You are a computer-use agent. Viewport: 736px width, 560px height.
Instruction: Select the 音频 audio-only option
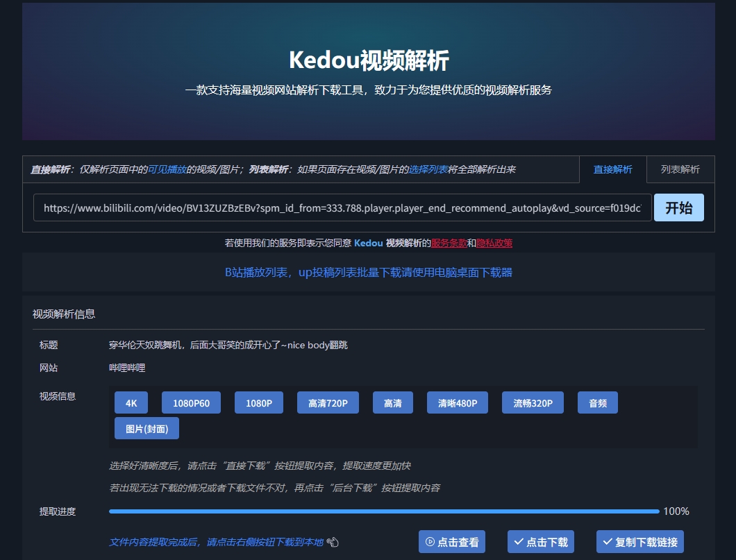[598, 403]
